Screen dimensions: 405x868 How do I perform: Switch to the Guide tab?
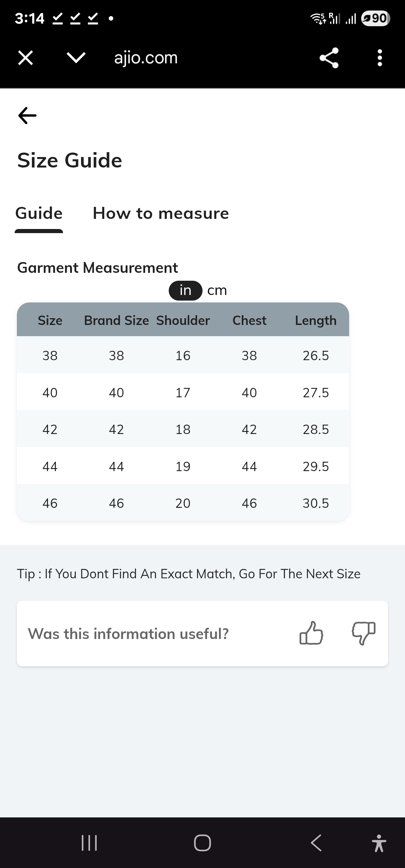pyautogui.click(x=39, y=214)
